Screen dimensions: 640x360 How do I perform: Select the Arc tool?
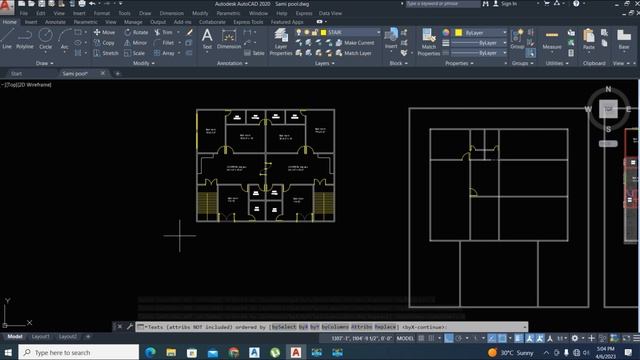pyautogui.click(x=64, y=39)
